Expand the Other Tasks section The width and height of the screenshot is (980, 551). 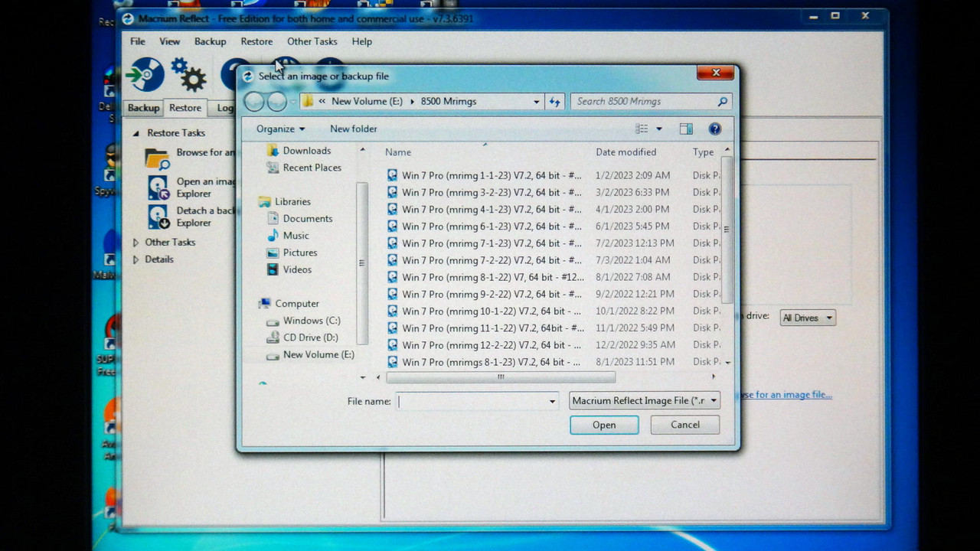click(x=136, y=242)
